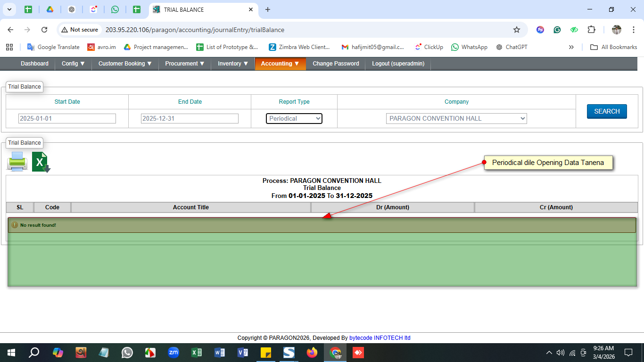Open the tab search dropdown
The height and width of the screenshot is (362, 644).
coord(9,9)
